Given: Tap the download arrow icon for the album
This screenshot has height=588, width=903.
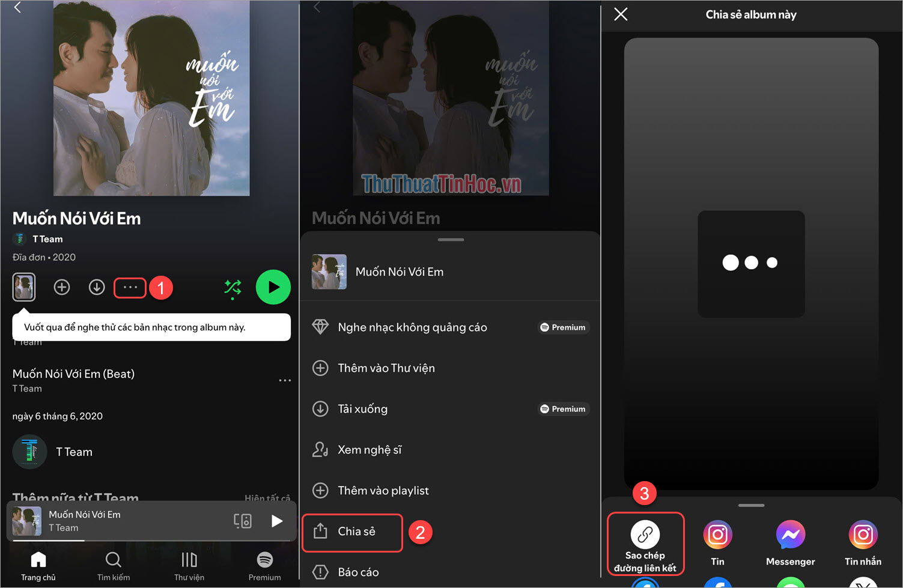Looking at the screenshot, I should (97, 287).
